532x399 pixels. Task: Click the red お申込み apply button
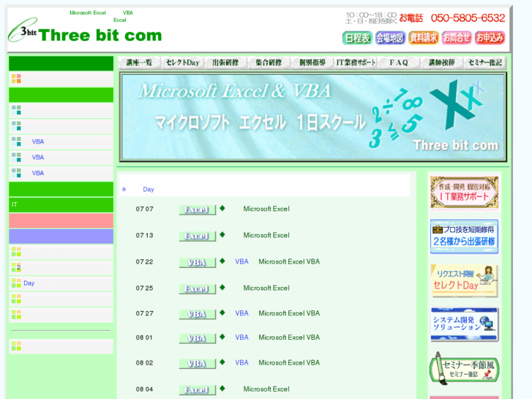(490, 37)
